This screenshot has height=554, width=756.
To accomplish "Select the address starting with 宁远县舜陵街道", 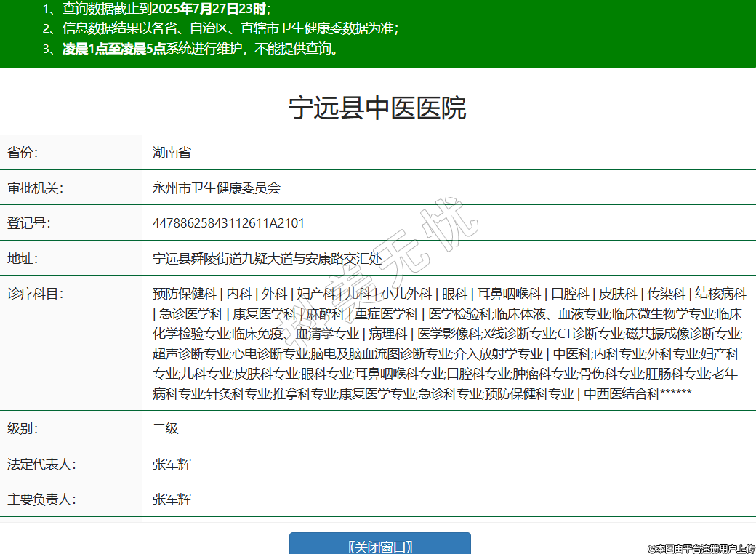I will (267, 258).
